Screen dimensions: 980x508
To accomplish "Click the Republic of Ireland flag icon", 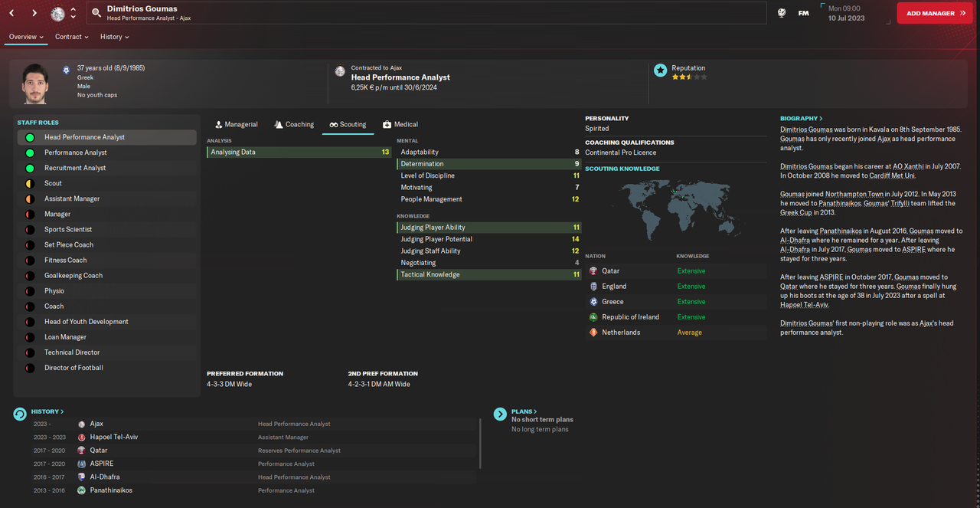I will point(593,317).
